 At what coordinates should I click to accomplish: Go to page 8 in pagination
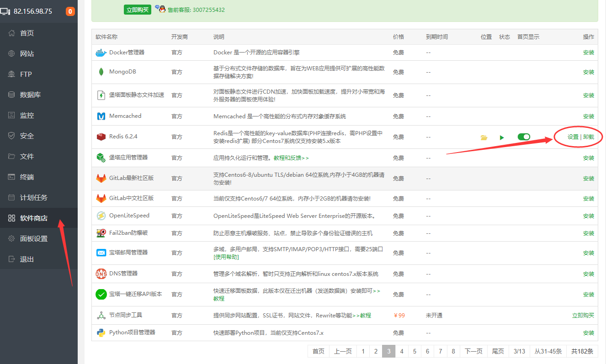[x=453, y=351]
